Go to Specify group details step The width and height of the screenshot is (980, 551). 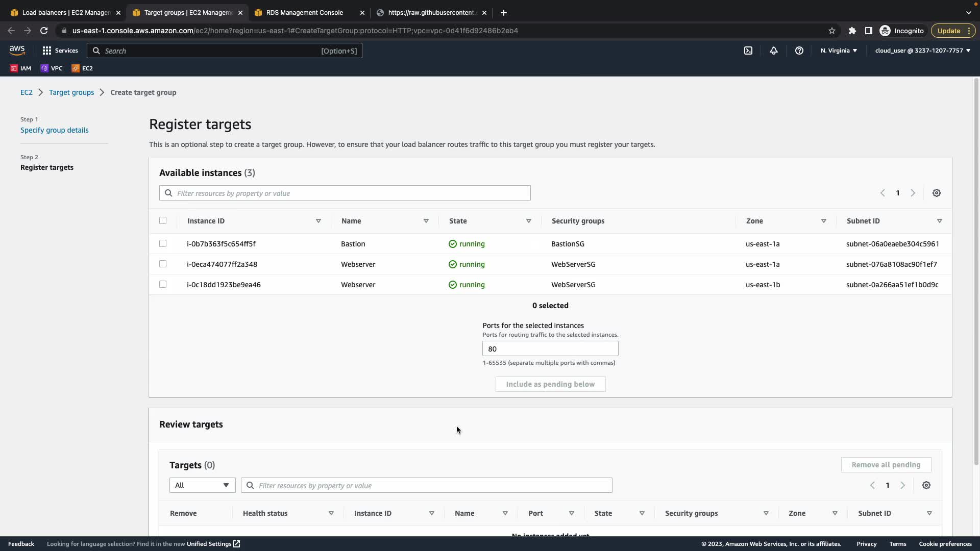pyautogui.click(x=55, y=130)
